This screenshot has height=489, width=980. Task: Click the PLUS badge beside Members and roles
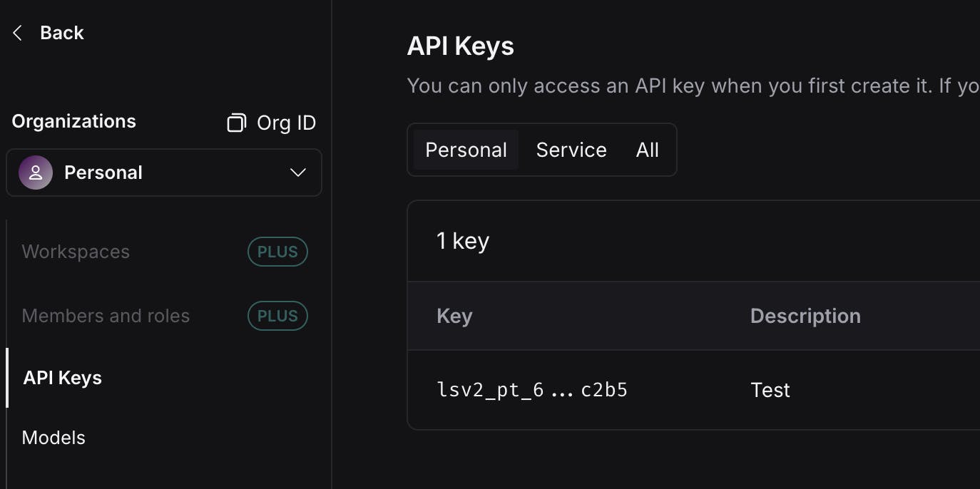(277, 316)
